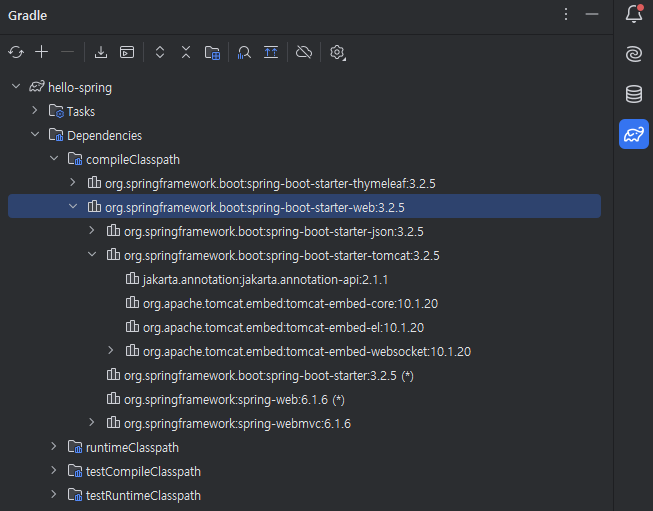Click the Gradle panel title
The image size is (653, 511).
[27, 15]
